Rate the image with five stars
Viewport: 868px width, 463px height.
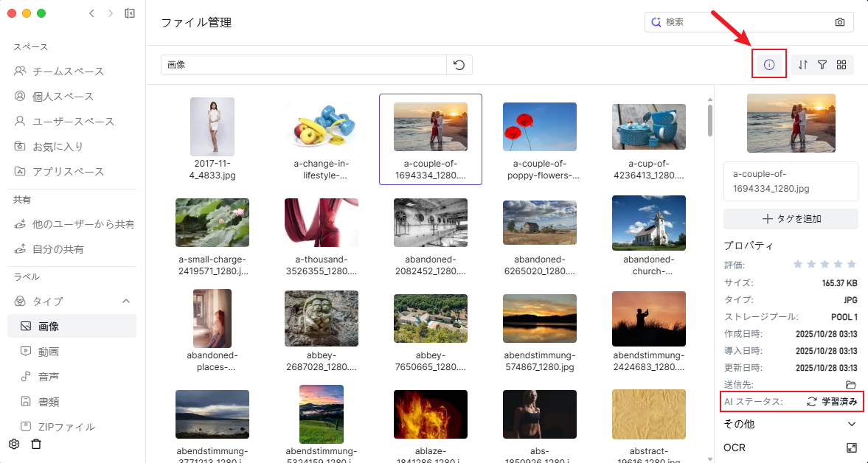tap(852, 264)
